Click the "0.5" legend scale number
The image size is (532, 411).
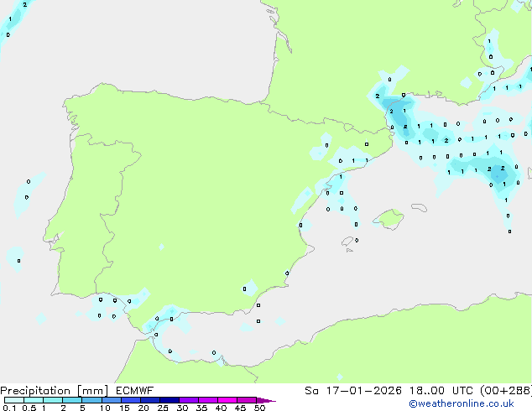click(x=29, y=408)
